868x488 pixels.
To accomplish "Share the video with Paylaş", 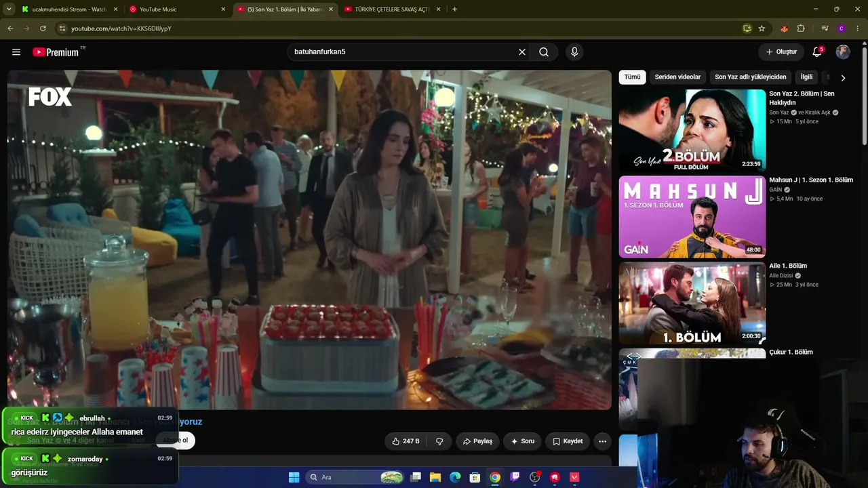I will tap(477, 441).
